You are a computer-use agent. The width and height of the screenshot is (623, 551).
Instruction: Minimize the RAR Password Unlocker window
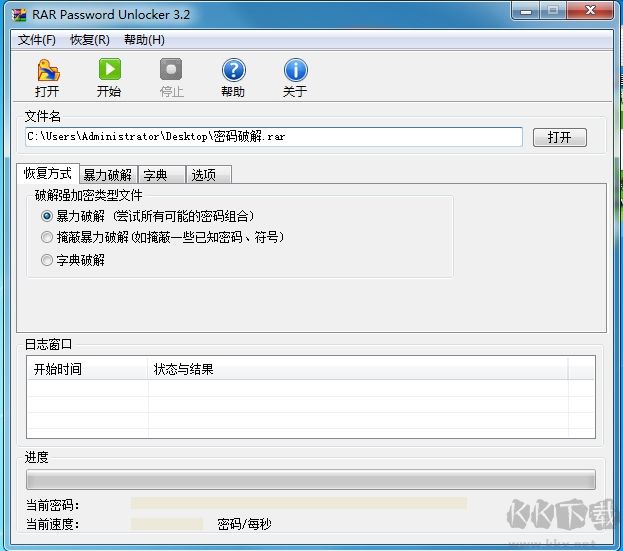pos(526,11)
